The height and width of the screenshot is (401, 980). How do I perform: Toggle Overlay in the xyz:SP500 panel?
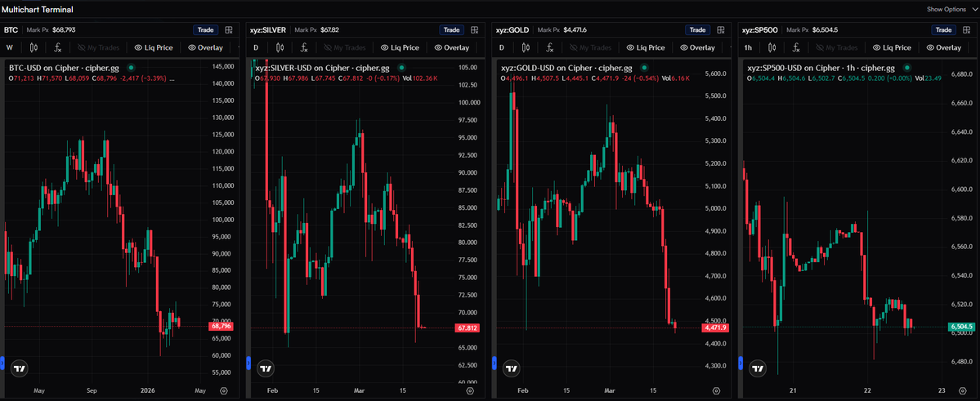[944, 47]
